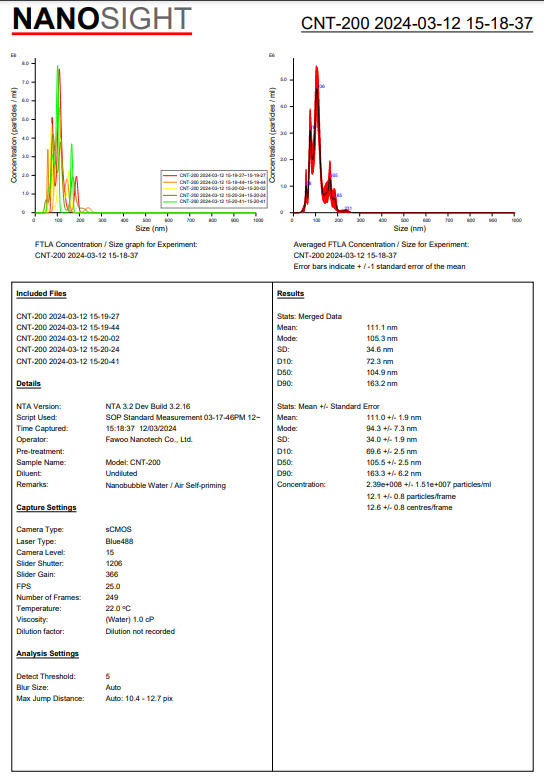Click camera type value 'sCMOS'
Screen dimensions: 544x783
coord(118,529)
